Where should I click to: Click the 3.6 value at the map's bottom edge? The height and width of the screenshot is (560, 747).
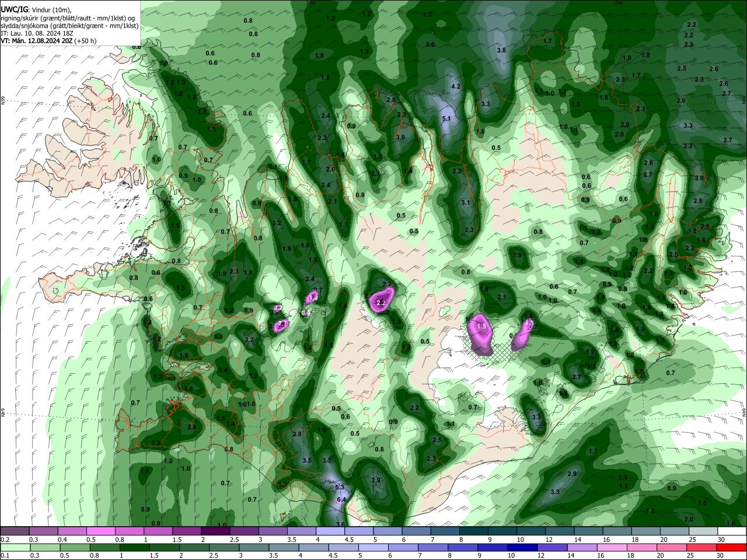coord(341,524)
